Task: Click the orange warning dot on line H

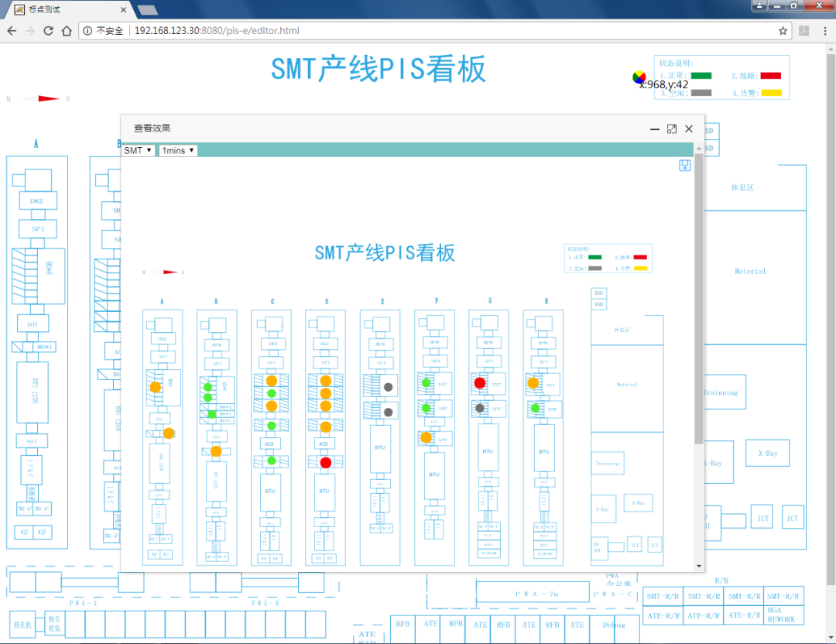Action: click(x=533, y=382)
